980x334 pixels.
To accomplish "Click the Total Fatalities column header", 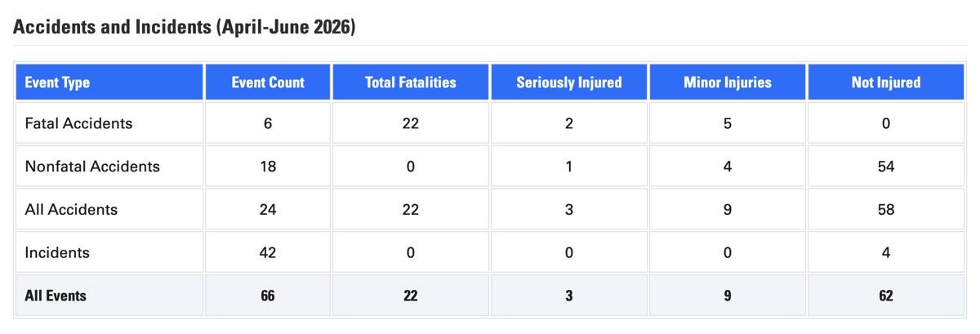I will click(410, 82).
